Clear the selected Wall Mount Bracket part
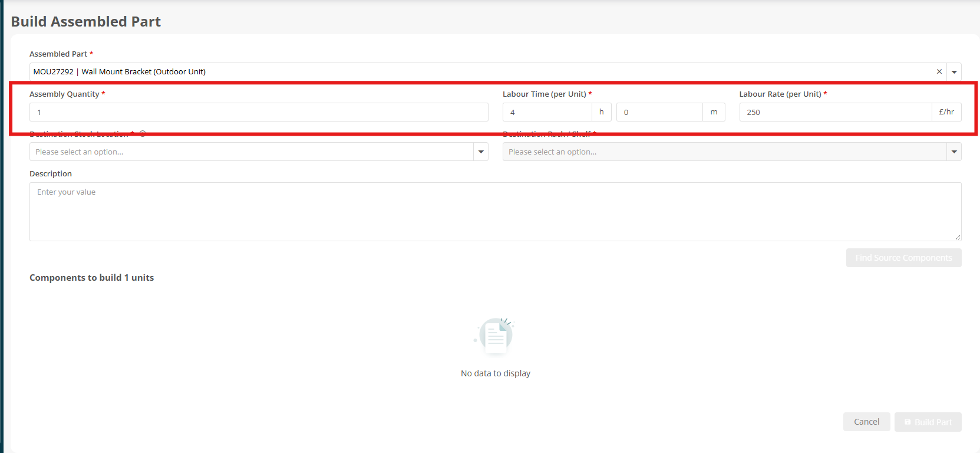This screenshot has width=980, height=453. tap(939, 72)
